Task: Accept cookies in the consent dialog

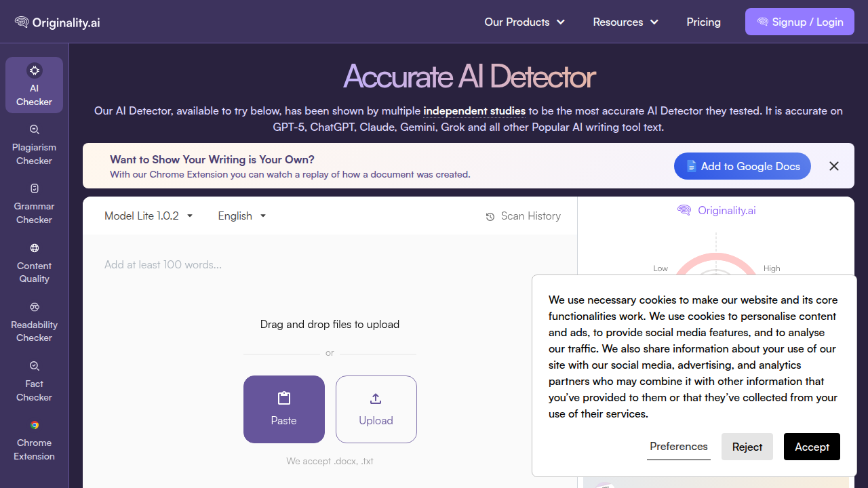Action: [x=812, y=447]
